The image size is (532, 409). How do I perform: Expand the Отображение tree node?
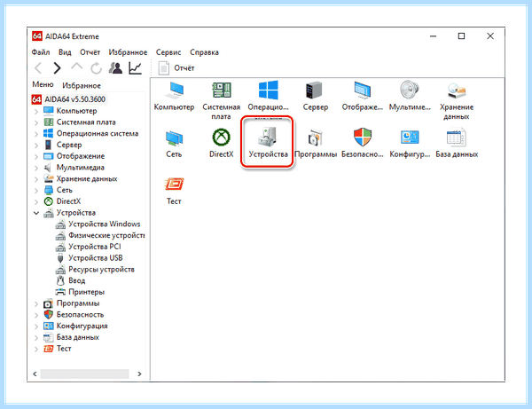point(36,156)
